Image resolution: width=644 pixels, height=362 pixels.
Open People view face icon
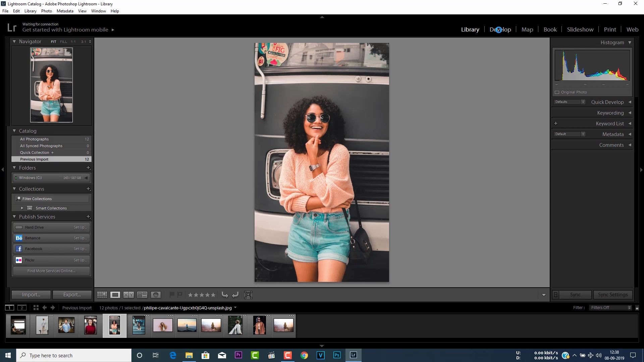coord(156,295)
